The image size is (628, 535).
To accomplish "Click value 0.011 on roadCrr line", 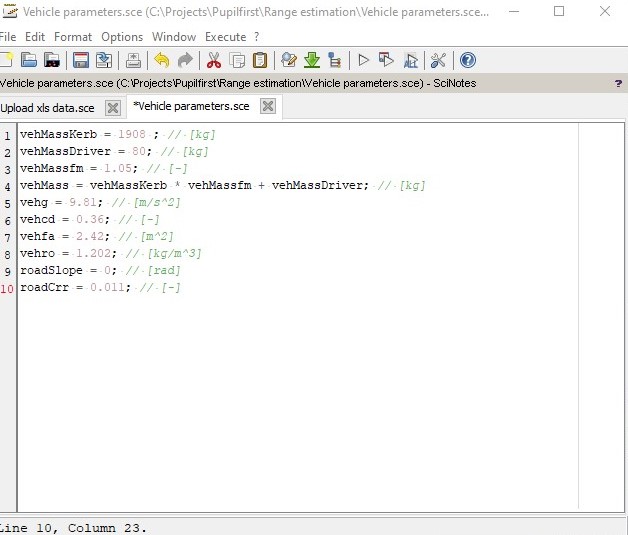I will [107, 288].
